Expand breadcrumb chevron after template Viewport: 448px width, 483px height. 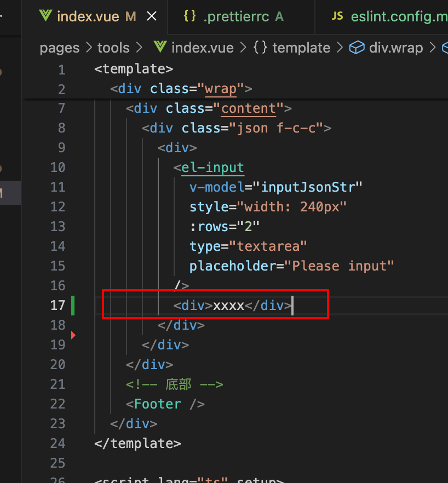[340, 48]
